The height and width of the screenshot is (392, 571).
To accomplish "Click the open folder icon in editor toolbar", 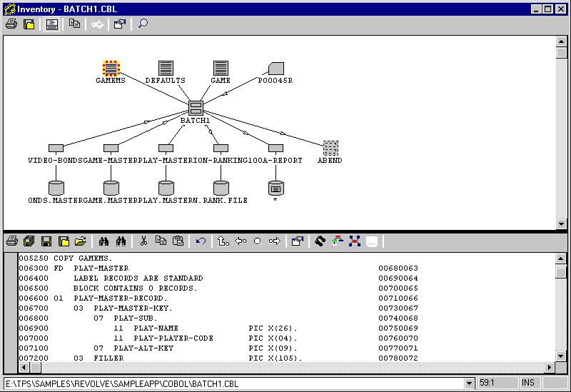I will (81, 241).
